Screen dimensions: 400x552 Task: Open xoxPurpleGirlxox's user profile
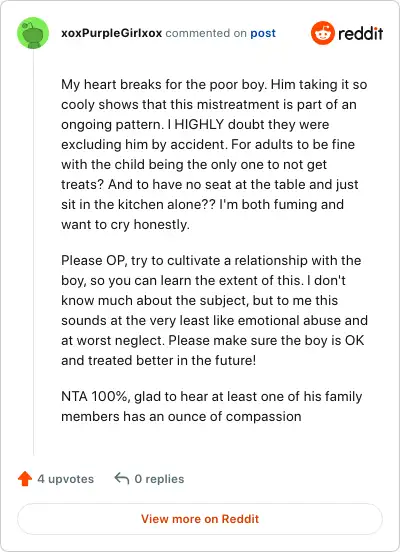click(x=112, y=33)
